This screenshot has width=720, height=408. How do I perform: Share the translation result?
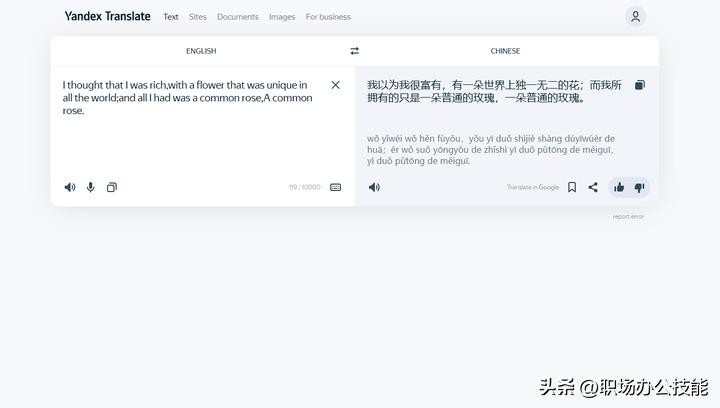593,187
